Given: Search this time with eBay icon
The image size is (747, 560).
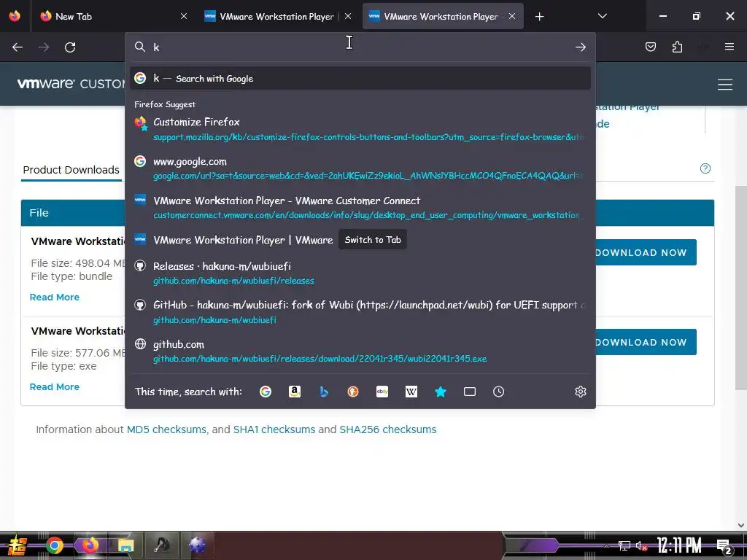Looking at the screenshot, I should 382,392.
